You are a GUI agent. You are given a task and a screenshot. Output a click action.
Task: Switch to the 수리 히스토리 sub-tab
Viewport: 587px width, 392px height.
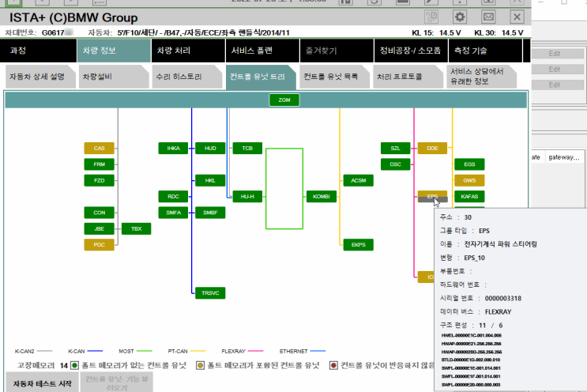pyautogui.click(x=184, y=77)
